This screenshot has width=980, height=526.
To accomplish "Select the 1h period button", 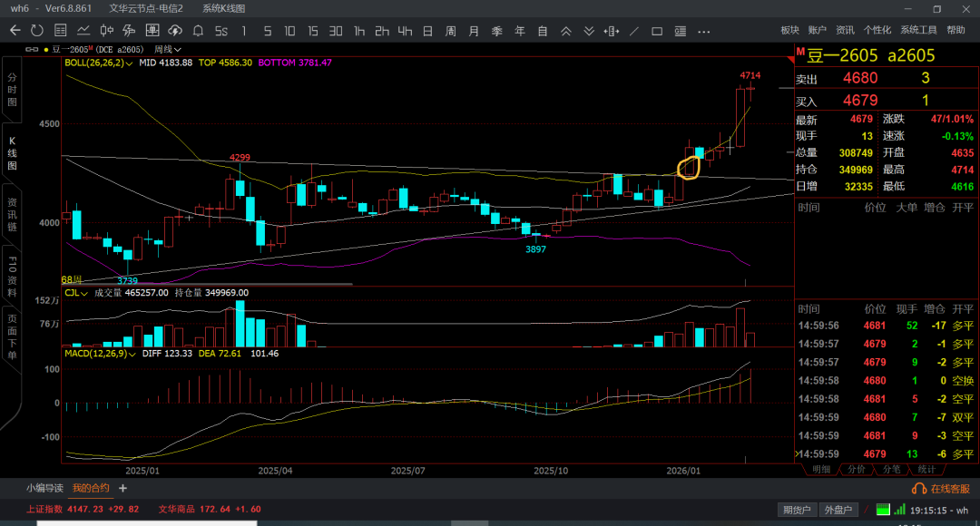I will 359,31.
